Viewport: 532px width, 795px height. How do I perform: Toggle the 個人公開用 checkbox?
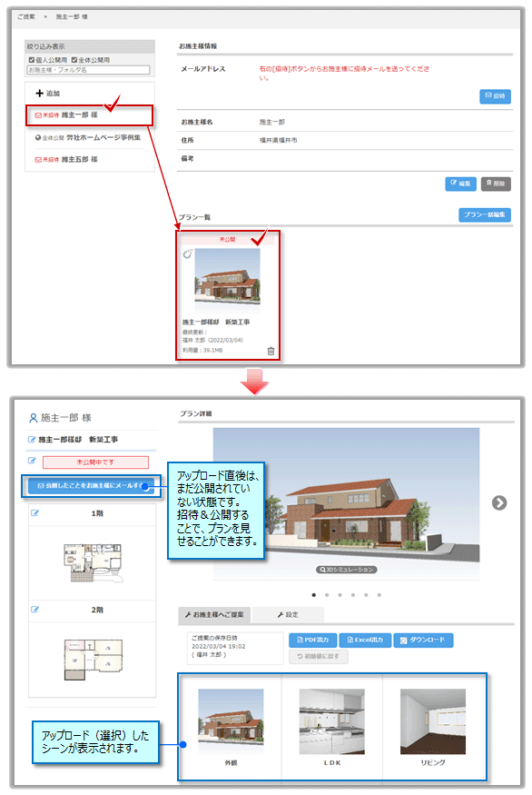coord(32,60)
